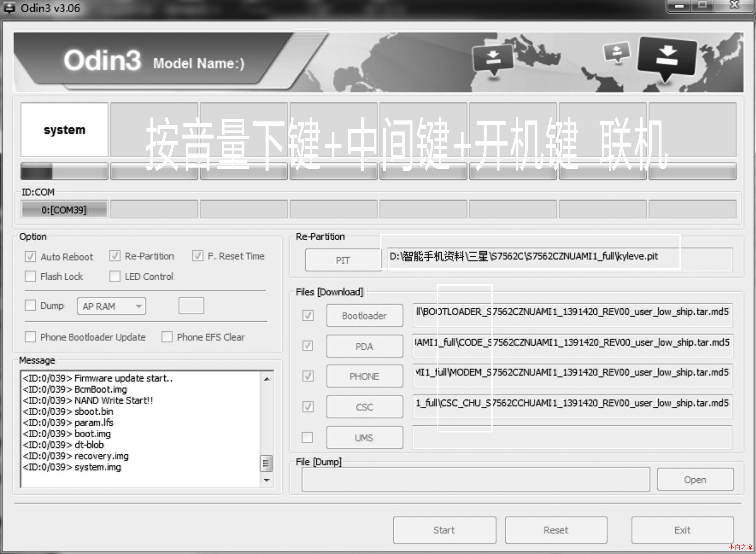Toggle the PHONE file checkbox
Screen dimensions: 756x554
coord(308,376)
